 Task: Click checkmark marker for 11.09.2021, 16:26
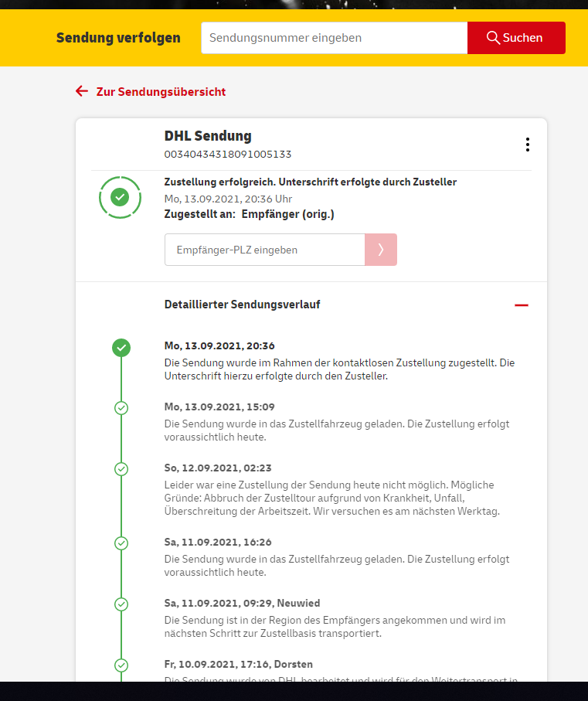[x=121, y=543]
